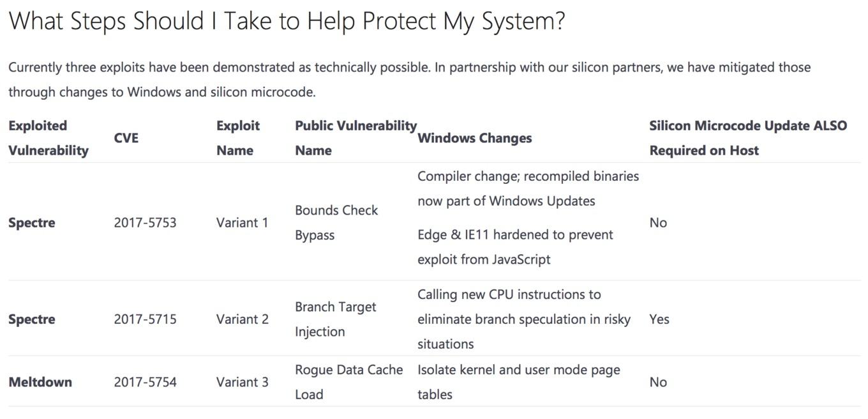Click the page heading about protecting your system
868x419 pixels.
(287, 21)
